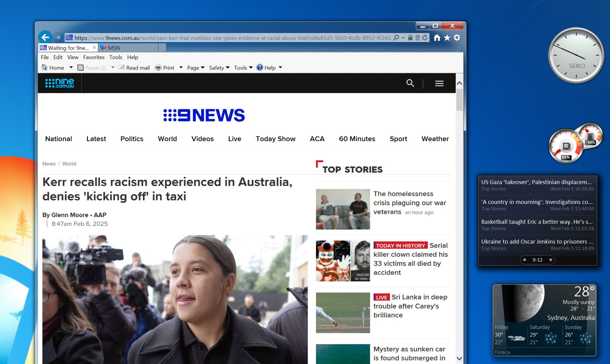Click the Feeds RSS icon
Viewport: 610px width, 364px height.
click(81, 68)
